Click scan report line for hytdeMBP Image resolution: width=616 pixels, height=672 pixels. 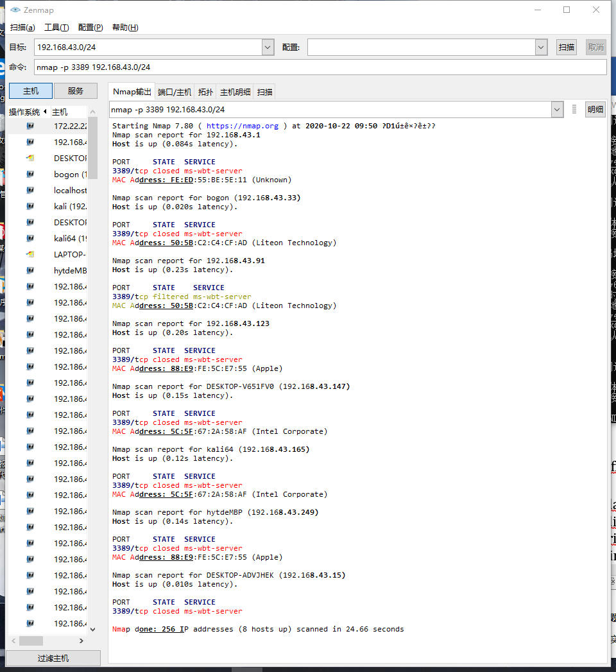pos(216,512)
